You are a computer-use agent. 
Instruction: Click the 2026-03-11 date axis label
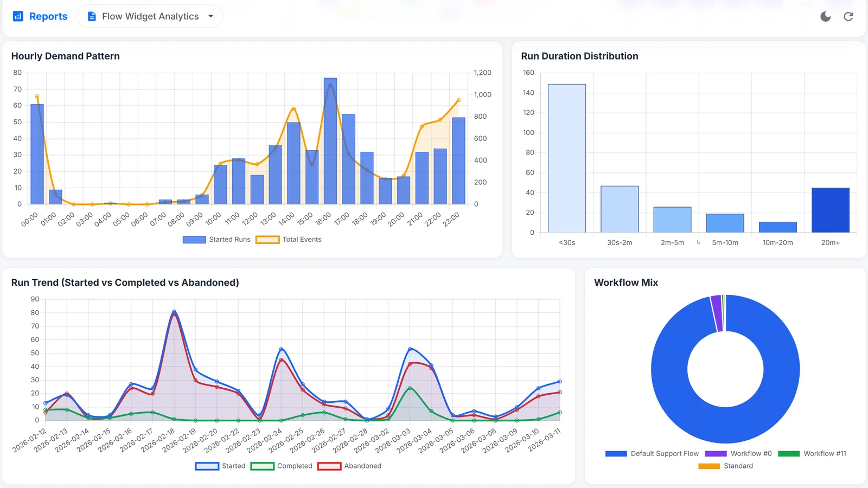[x=544, y=440]
